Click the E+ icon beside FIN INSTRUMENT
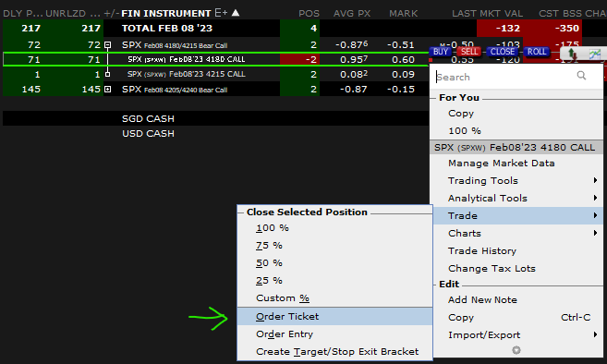The width and height of the screenshot is (607, 364). point(221,13)
